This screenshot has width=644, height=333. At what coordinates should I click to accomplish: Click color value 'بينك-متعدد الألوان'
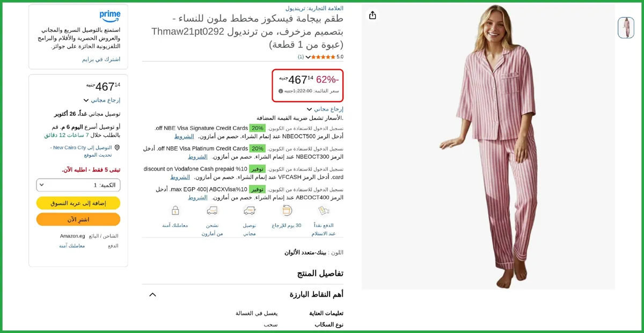coord(305,253)
